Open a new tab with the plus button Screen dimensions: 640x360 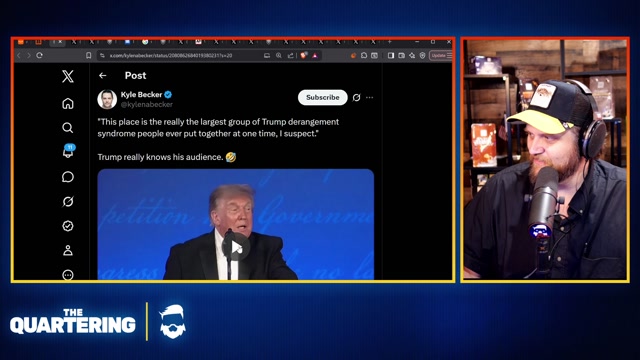(x=390, y=42)
